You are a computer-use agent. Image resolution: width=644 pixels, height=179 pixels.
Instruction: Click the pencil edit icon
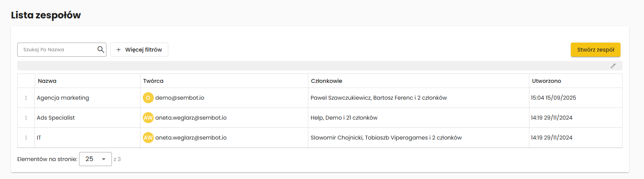click(x=613, y=66)
